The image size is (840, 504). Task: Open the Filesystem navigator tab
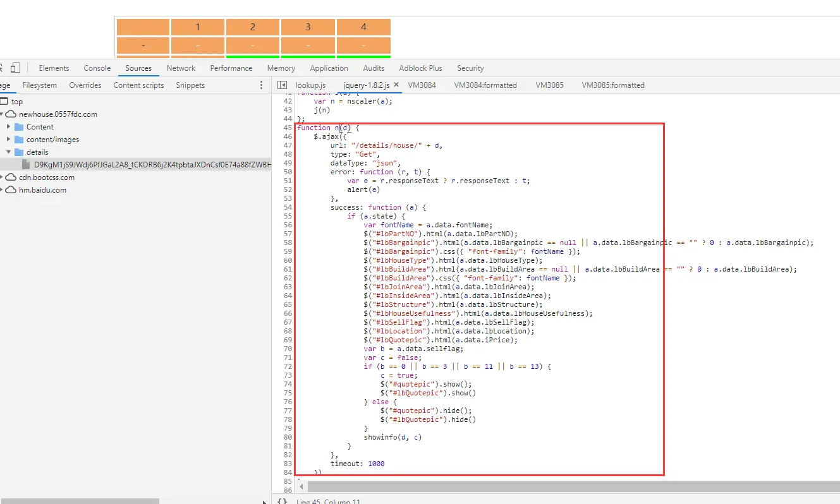tap(39, 85)
